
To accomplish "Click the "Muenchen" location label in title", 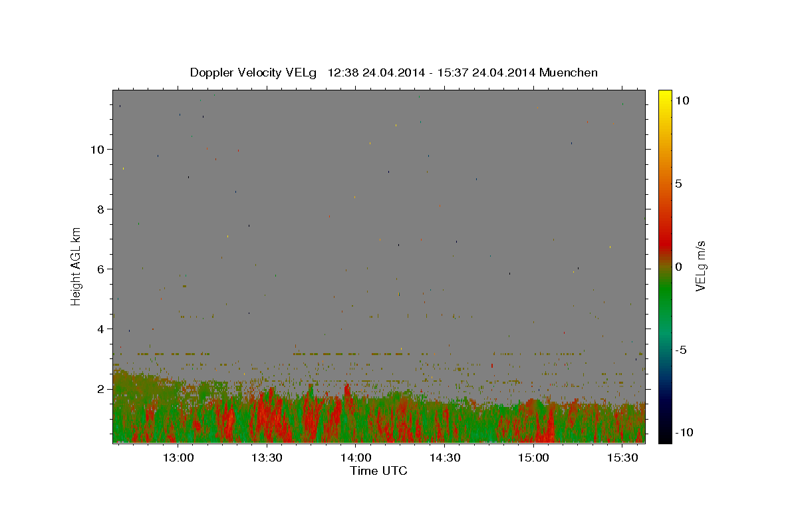I will [x=569, y=72].
